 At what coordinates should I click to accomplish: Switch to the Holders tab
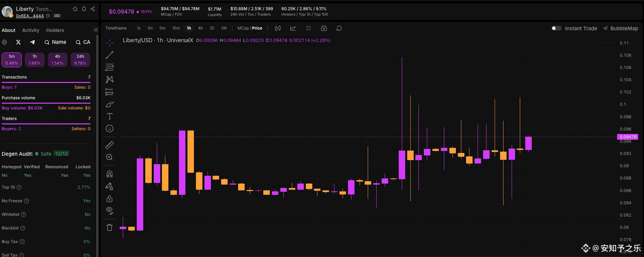point(55,30)
